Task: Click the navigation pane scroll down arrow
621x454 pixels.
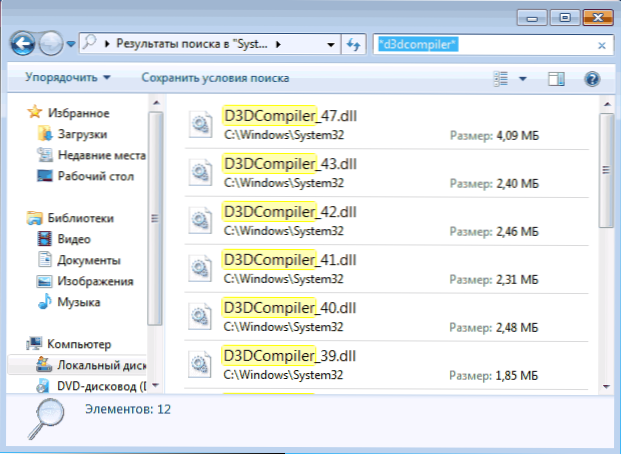Action: click(x=156, y=385)
